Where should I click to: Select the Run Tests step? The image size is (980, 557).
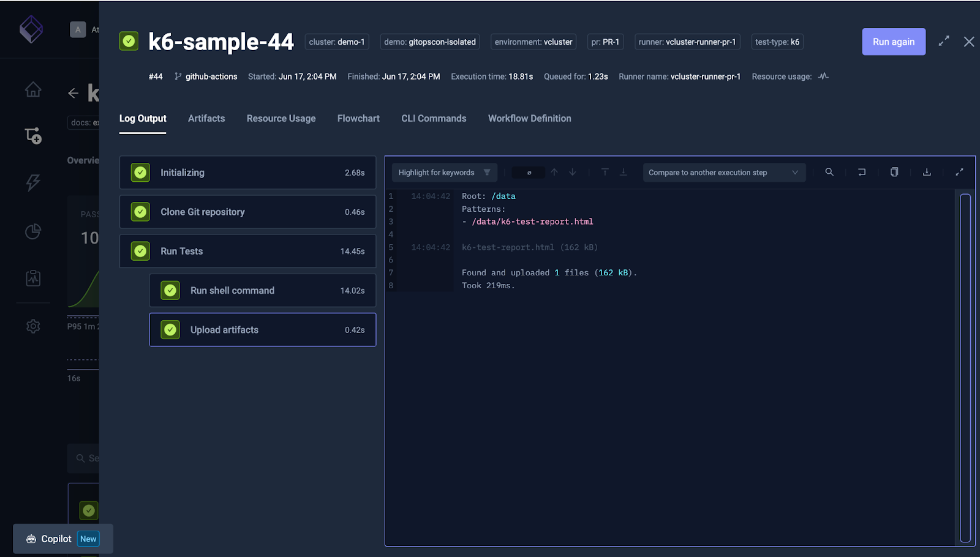pyautogui.click(x=247, y=251)
